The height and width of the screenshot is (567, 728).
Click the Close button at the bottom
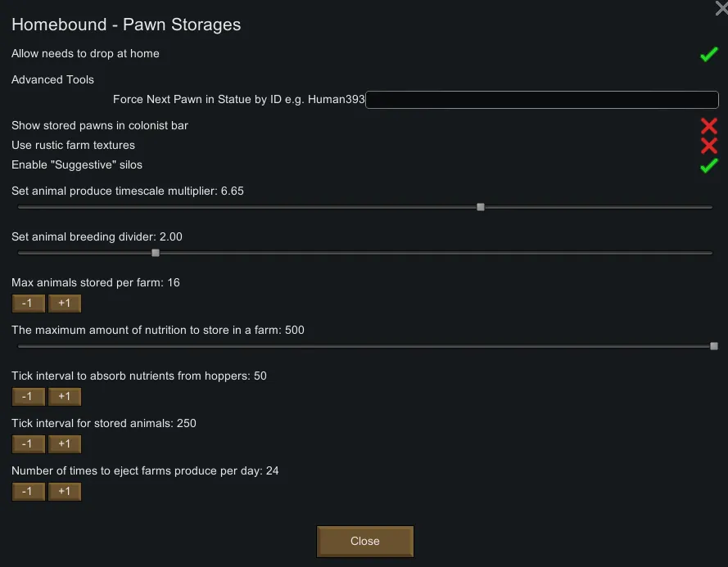[365, 541]
